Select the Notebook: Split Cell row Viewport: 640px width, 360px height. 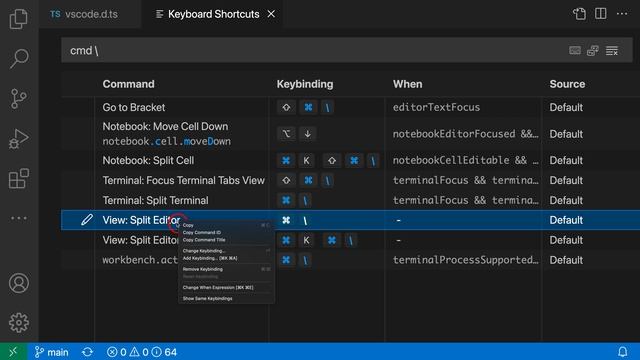coord(350,160)
